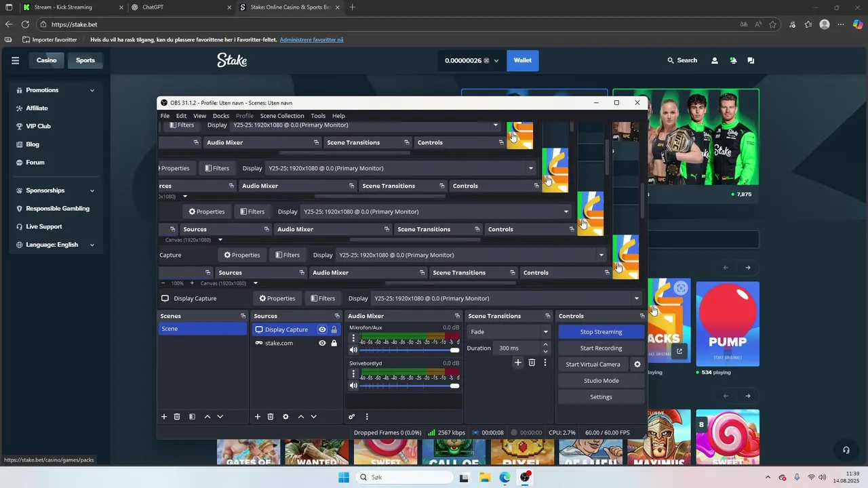The width and height of the screenshot is (868, 488).
Task: Switch to Stream - Kick Streaming tab
Action: click(71, 7)
